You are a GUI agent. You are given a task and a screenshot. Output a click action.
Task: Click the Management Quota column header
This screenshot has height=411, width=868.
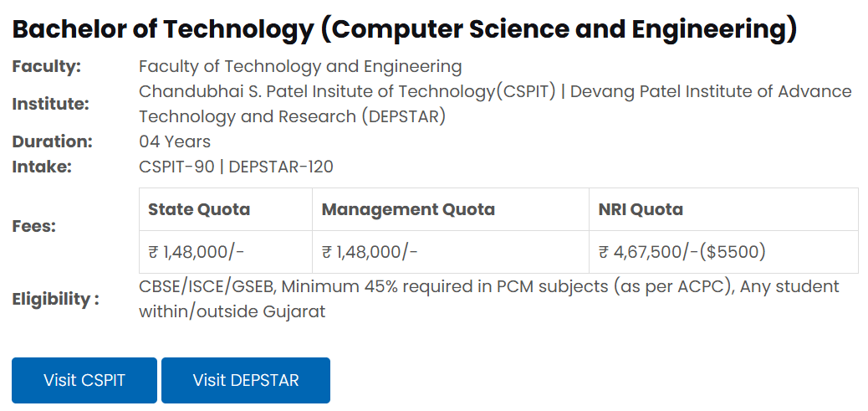click(x=408, y=209)
